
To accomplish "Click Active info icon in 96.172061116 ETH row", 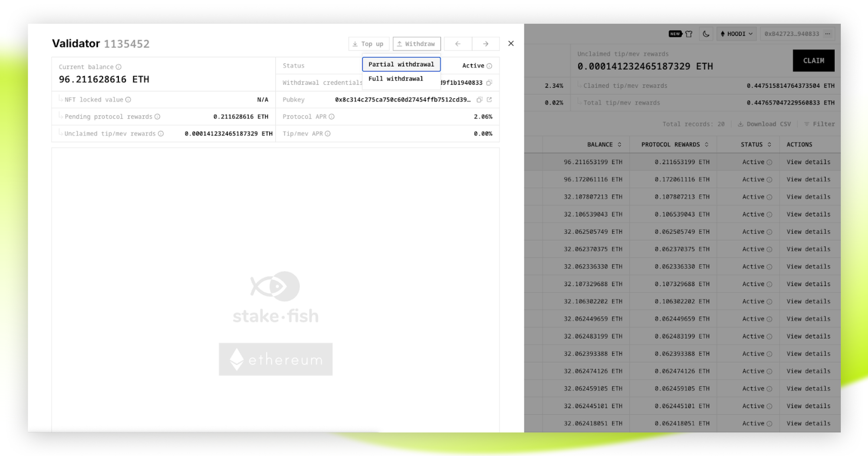I will [769, 180].
